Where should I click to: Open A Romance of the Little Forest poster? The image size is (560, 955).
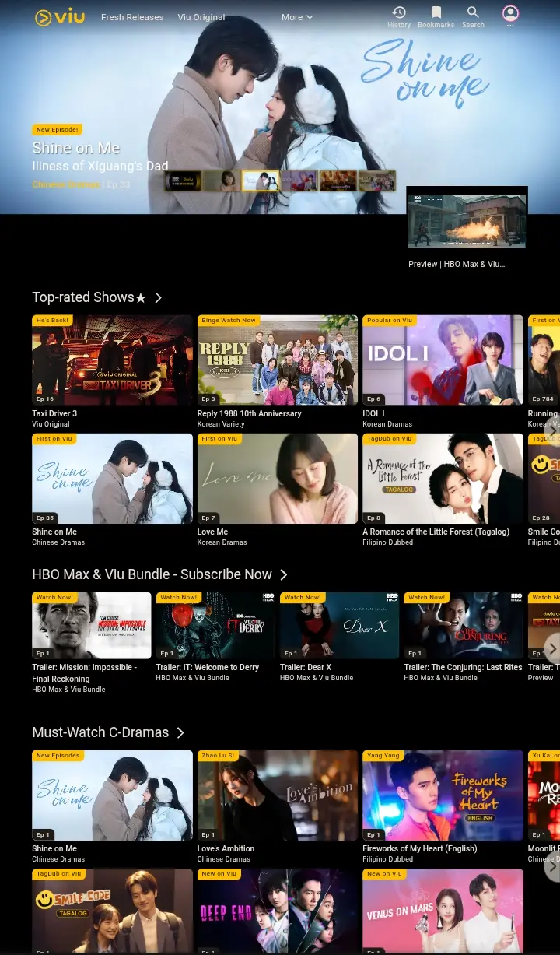(443, 479)
